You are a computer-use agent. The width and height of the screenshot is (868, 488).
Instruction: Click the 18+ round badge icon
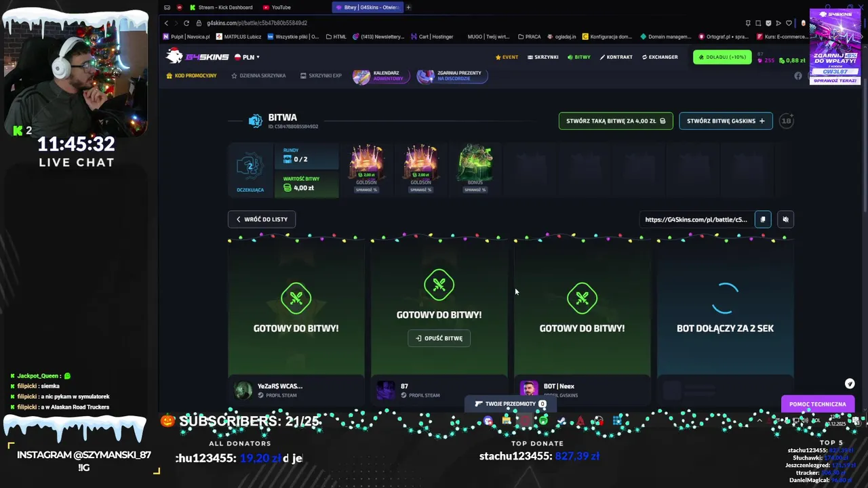pyautogui.click(x=786, y=121)
